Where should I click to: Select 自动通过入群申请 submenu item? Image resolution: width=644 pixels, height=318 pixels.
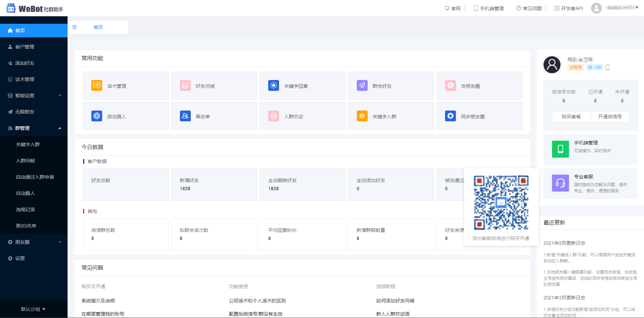click(x=34, y=177)
